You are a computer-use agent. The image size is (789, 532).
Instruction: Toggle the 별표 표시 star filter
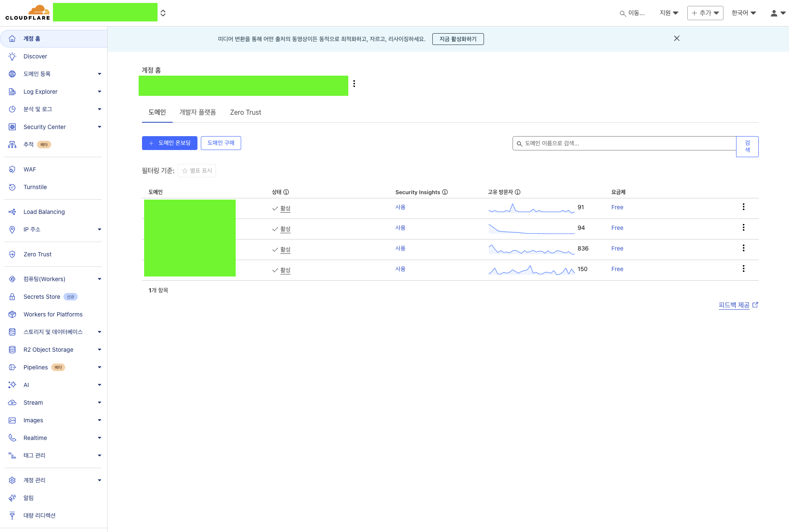(x=197, y=171)
